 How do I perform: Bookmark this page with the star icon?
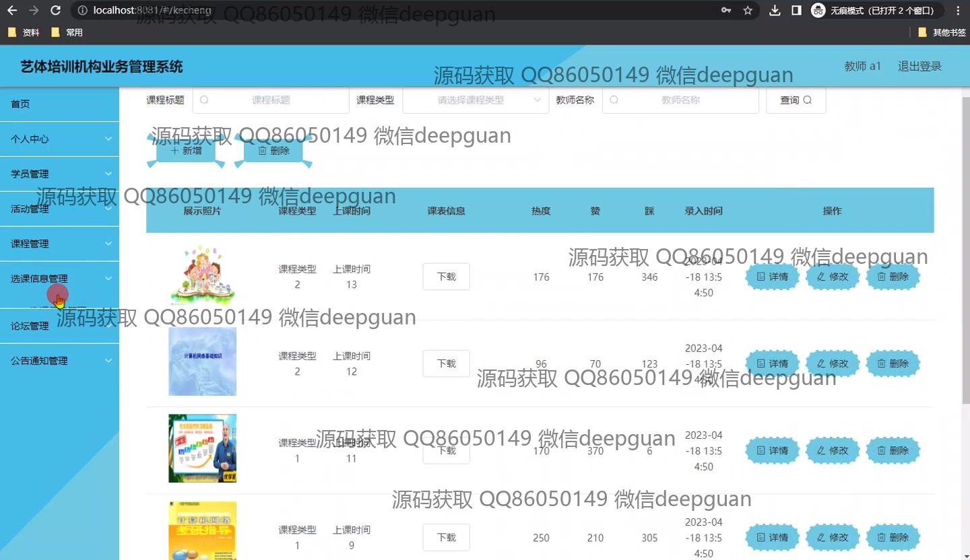[x=748, y=11]
